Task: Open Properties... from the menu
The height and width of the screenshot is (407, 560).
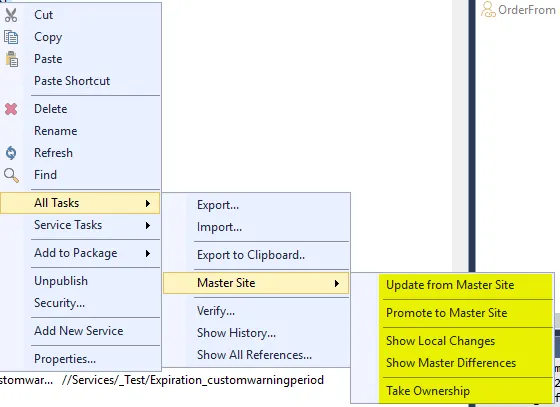Action: click(x=81, y=359)
